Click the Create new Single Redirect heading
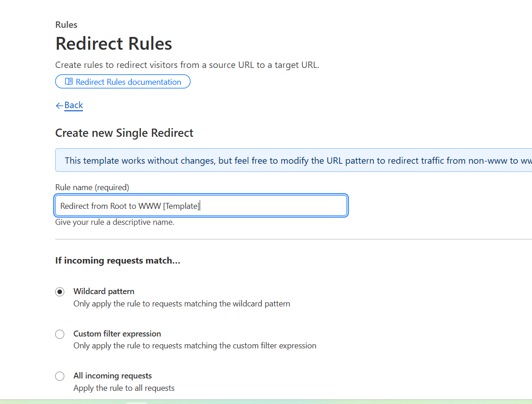 [x=124, y=133]
